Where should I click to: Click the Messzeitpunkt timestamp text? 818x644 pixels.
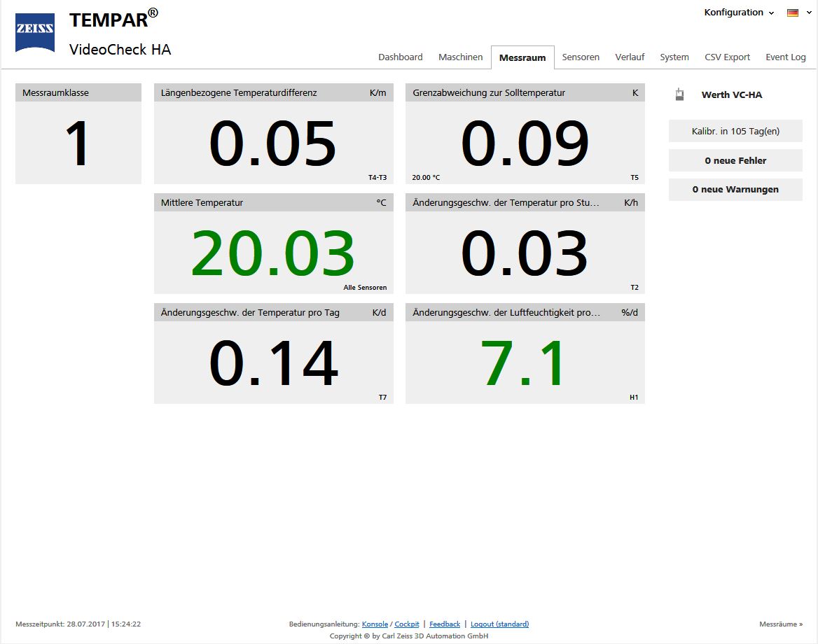(78, 624)
